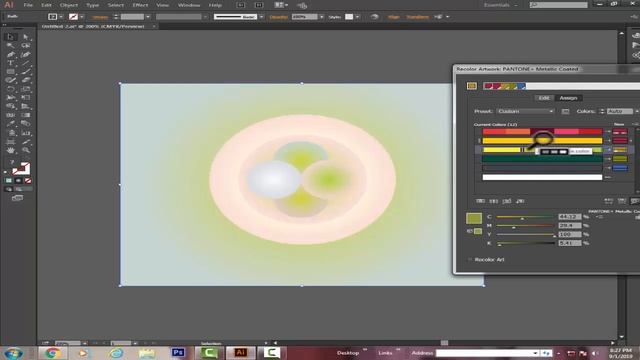Click the Opacity link in control bar
Viewport: 640px width, 360px height.
coord(278,17)
